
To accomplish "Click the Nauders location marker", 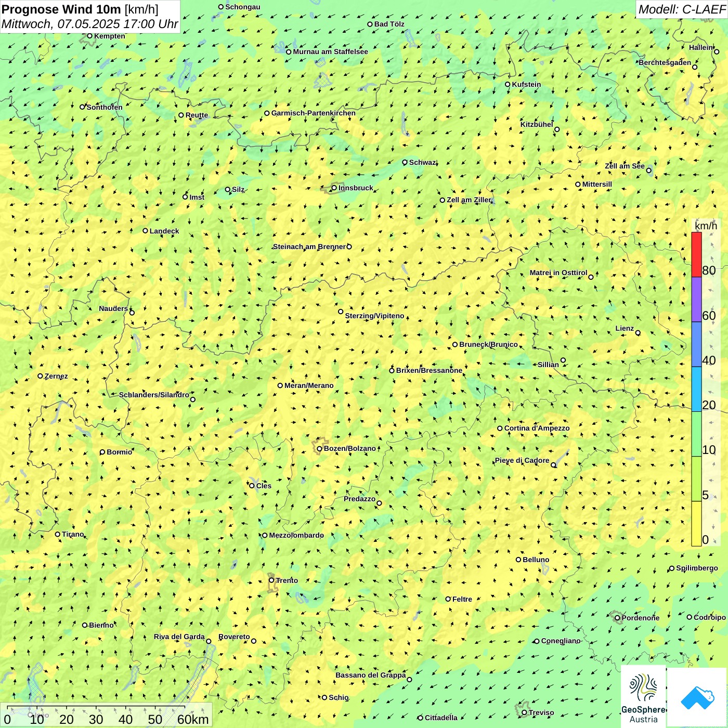I will [132, 313].
